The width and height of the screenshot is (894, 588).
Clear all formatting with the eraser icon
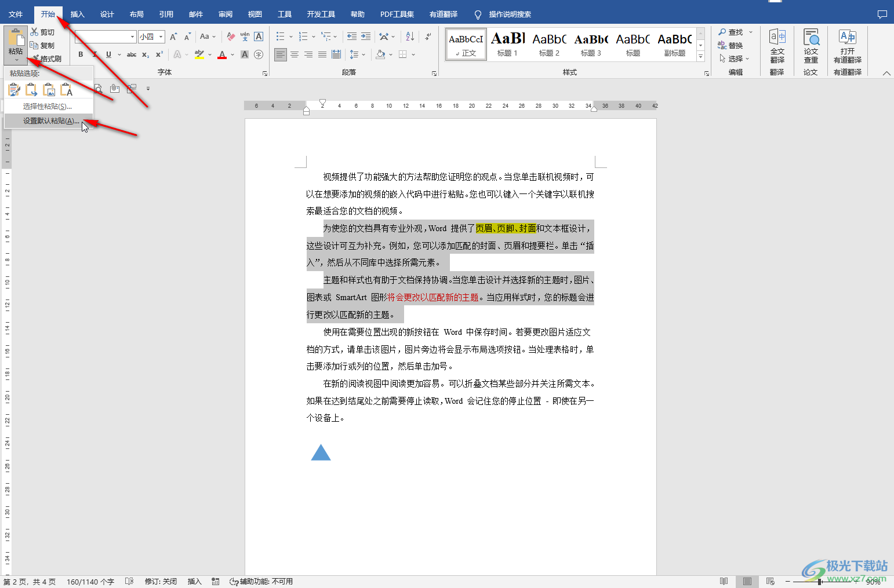231,36
